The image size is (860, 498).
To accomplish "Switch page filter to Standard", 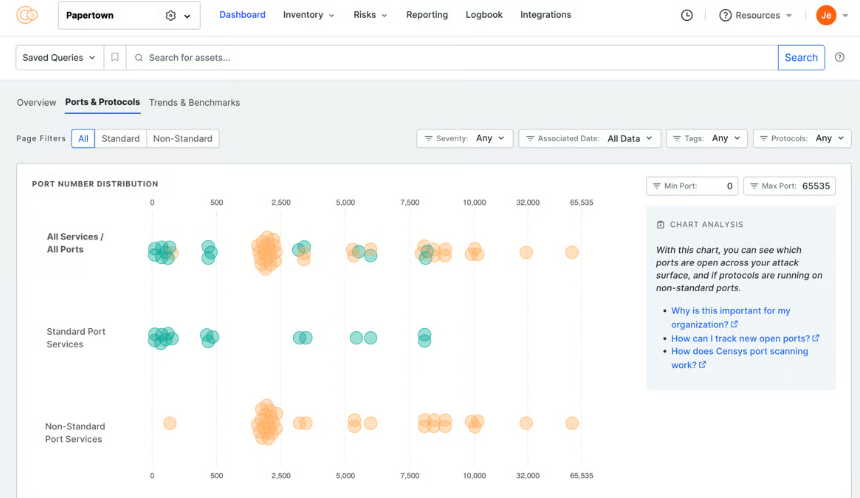I will (x=120, y=138).
